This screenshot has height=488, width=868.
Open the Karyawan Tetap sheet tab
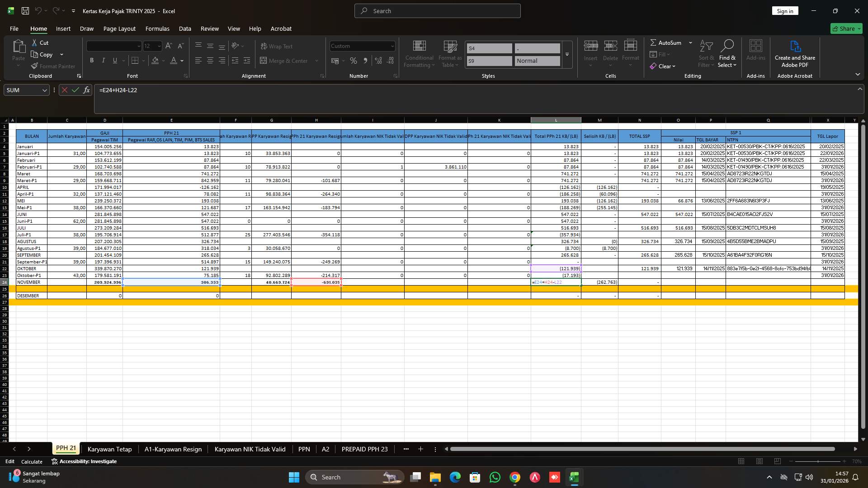109,449
